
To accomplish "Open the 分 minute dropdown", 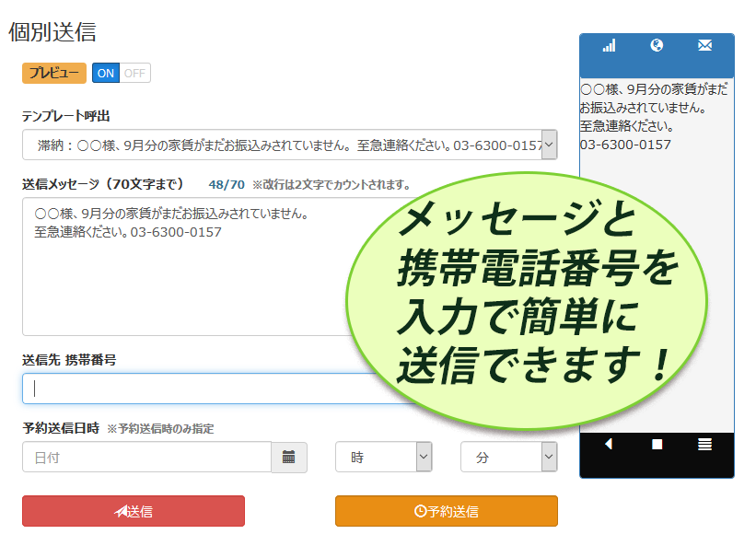I will click(508, 457).
